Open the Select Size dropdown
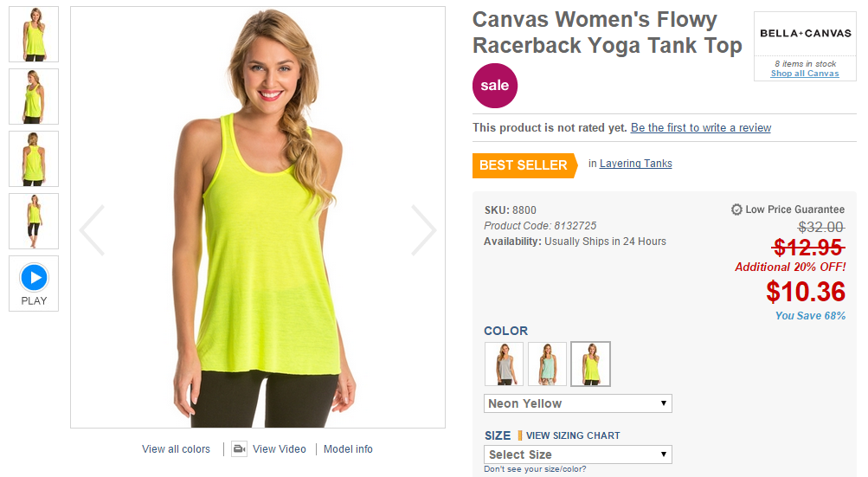The image size is (868, 477). coord(578,454)
